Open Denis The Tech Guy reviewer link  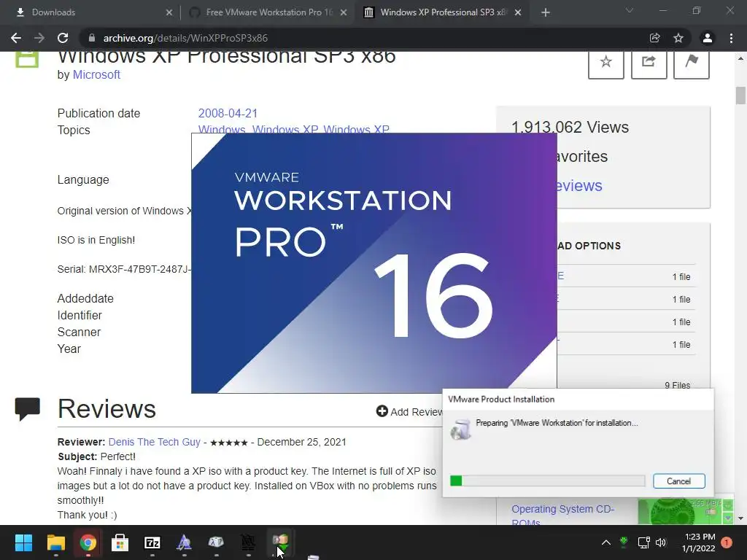(x=155, y=442)
